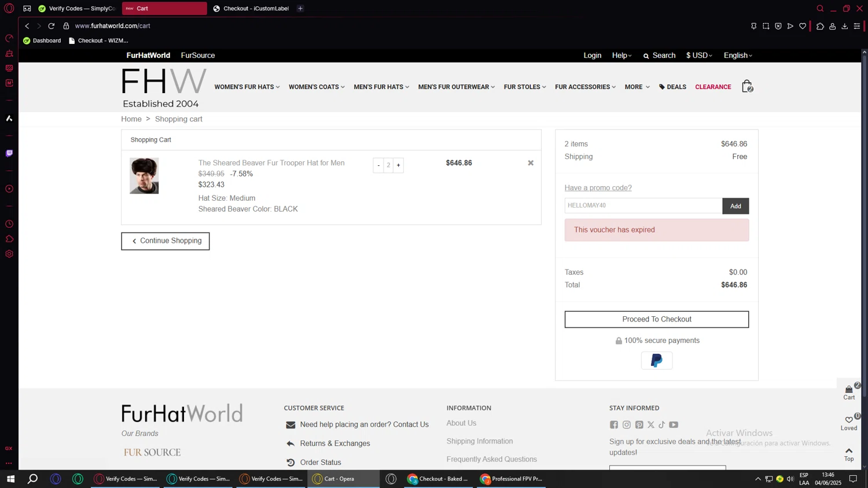Click the PayPal payment logo
The height and width of the screenshot is (488, 868).
[657, 361]
